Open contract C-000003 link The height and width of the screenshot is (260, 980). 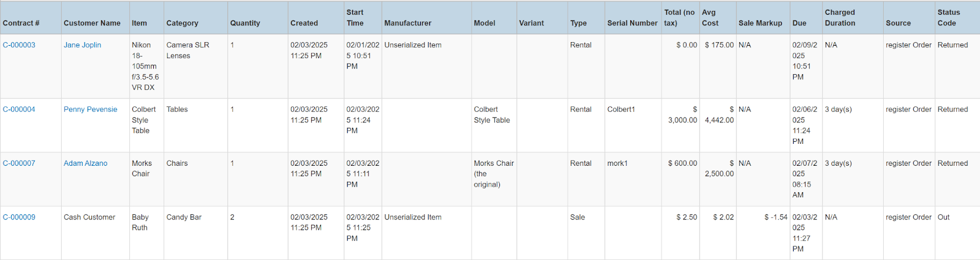[x=19, y=45]
